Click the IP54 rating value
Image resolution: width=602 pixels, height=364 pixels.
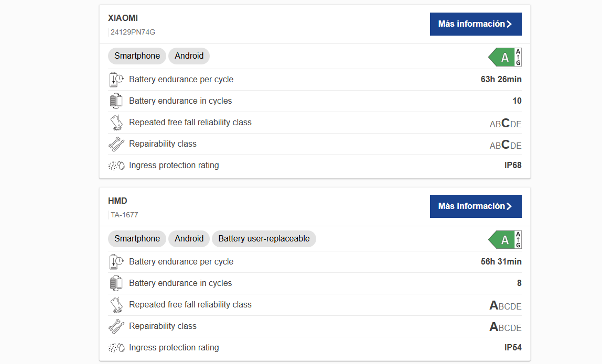click(x=513, y=348)
